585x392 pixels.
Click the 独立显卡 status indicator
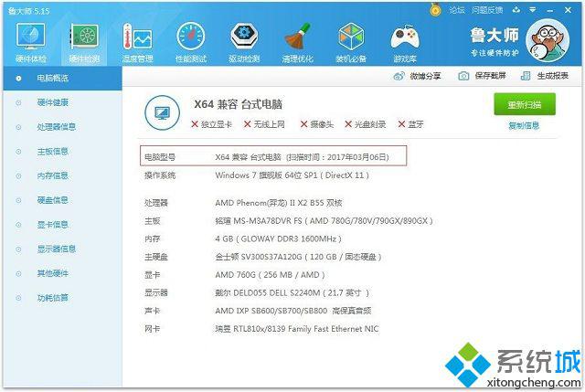211,124
